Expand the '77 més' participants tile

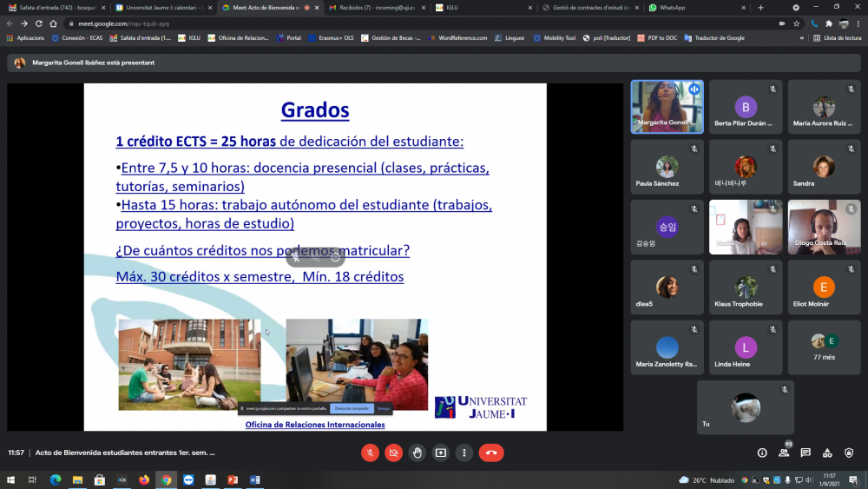tap(824, 345)
